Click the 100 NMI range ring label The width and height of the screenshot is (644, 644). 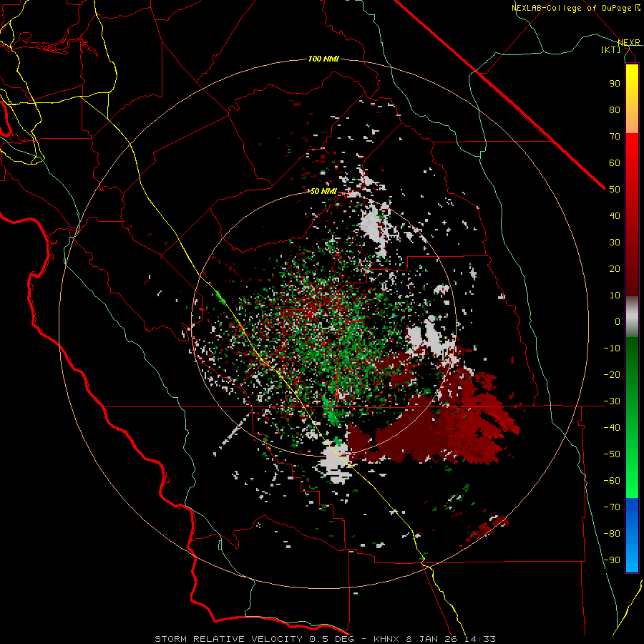[323, 59]
